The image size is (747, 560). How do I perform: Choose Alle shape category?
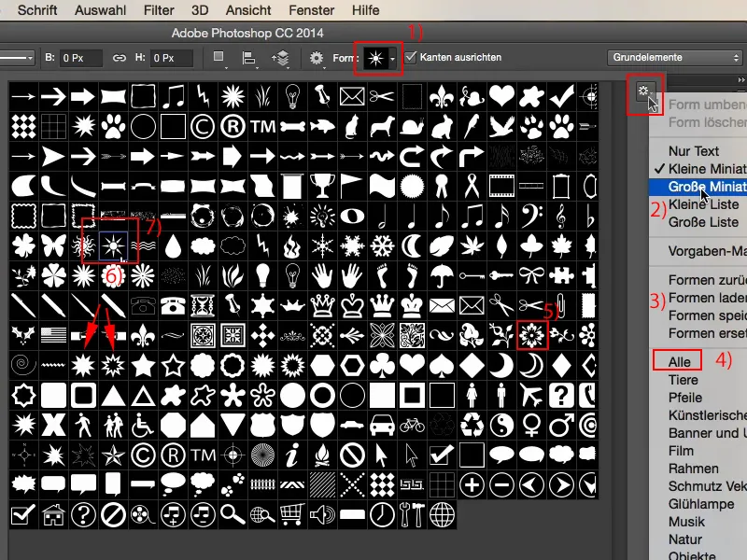tap(678, 360)
